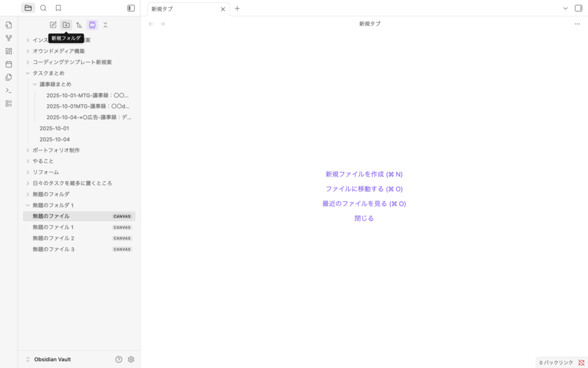Click 新規ファイルを作成 link
The width and height of the screenshot is (588, 368).
[364, 174]
